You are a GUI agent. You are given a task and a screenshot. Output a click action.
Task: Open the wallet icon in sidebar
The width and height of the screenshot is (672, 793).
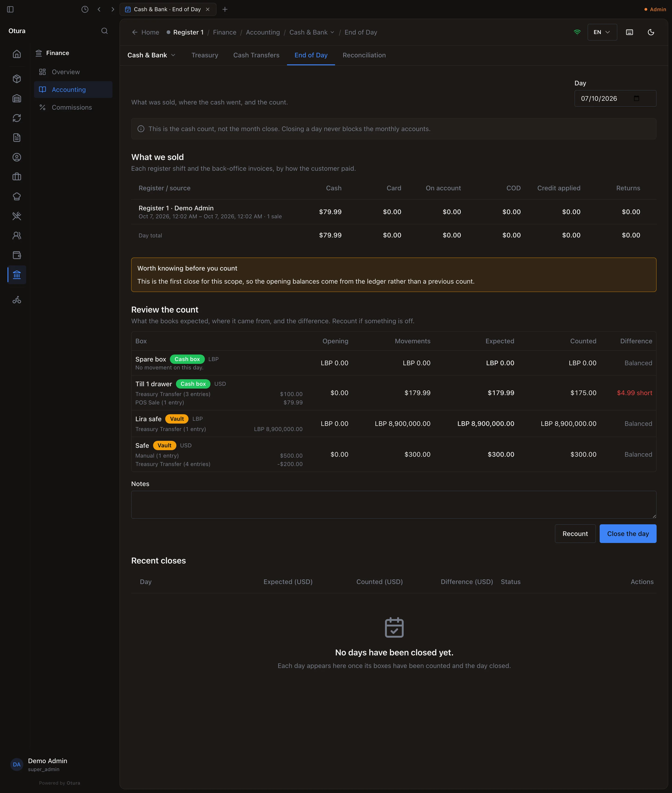pyautogui.click(x=17, y=255)
